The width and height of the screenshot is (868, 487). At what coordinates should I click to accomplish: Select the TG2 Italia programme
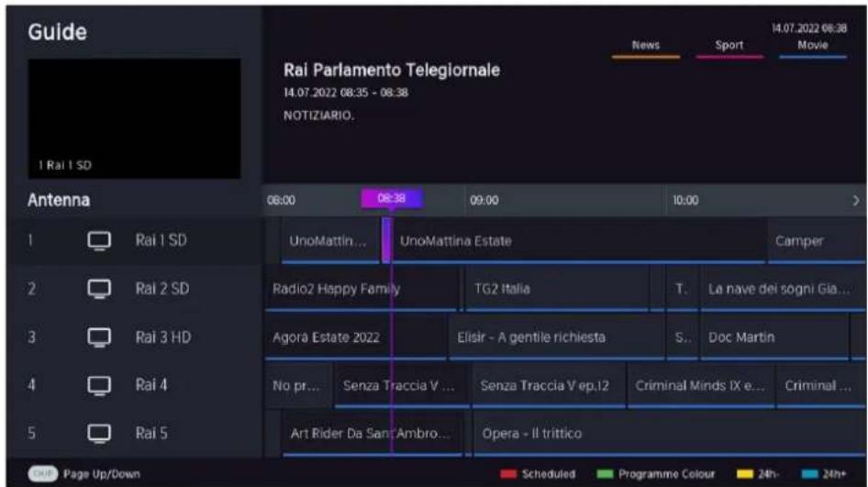point(557,289)
